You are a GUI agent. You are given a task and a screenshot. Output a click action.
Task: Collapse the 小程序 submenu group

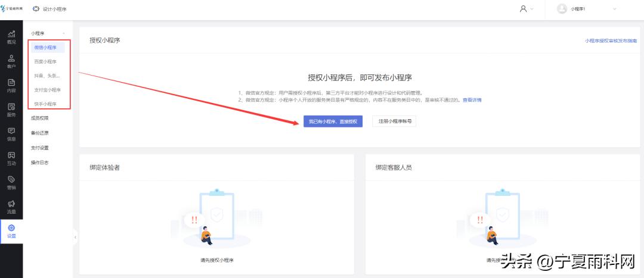coord(63,33)
